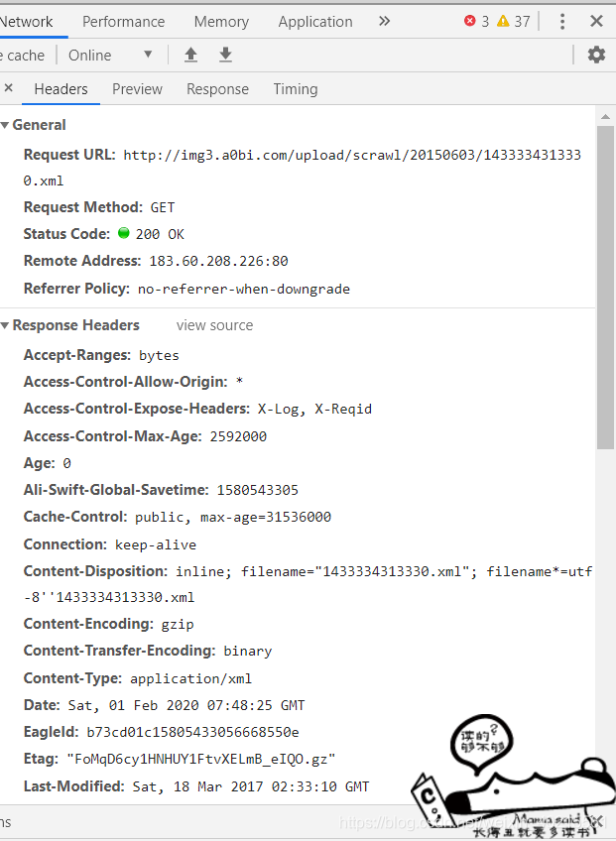Switch to the Timing tab

pos(295,88)
